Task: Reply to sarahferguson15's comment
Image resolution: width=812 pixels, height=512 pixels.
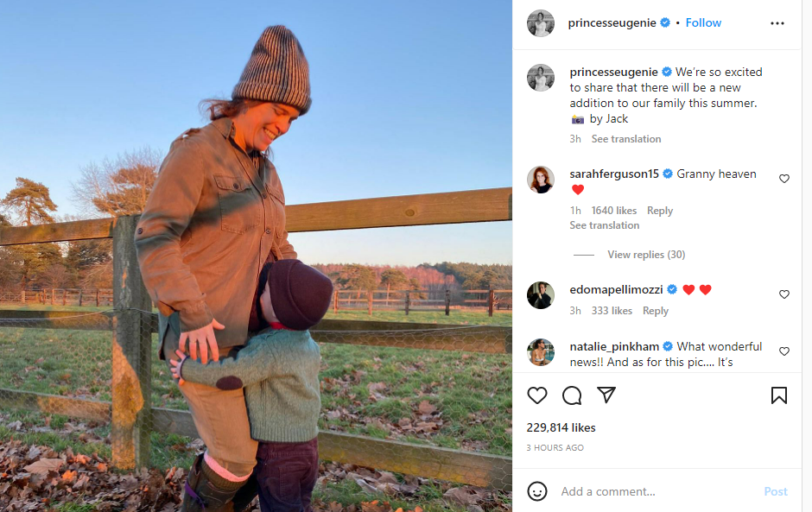Action: coord(660,210)
